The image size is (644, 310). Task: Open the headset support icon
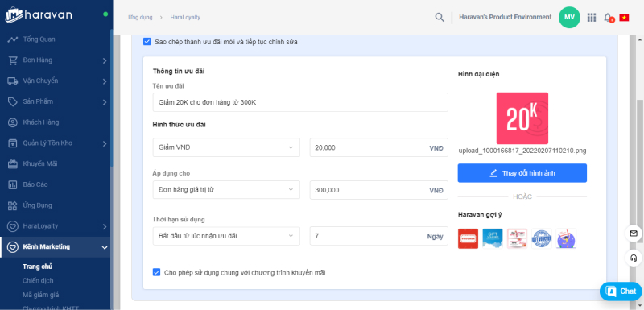[634, 258]
